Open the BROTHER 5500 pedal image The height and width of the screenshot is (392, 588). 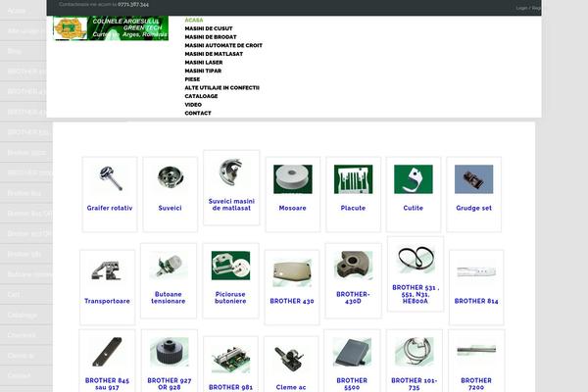click(352, 352)
